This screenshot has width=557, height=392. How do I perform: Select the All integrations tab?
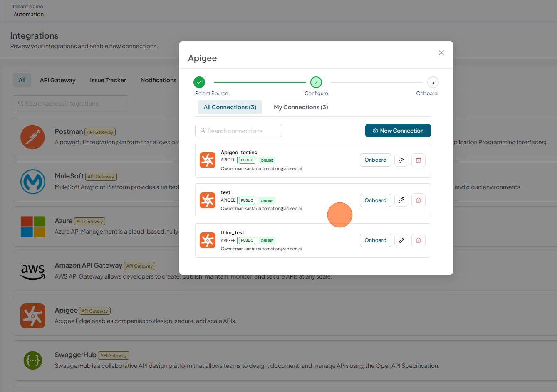[22, 80]
